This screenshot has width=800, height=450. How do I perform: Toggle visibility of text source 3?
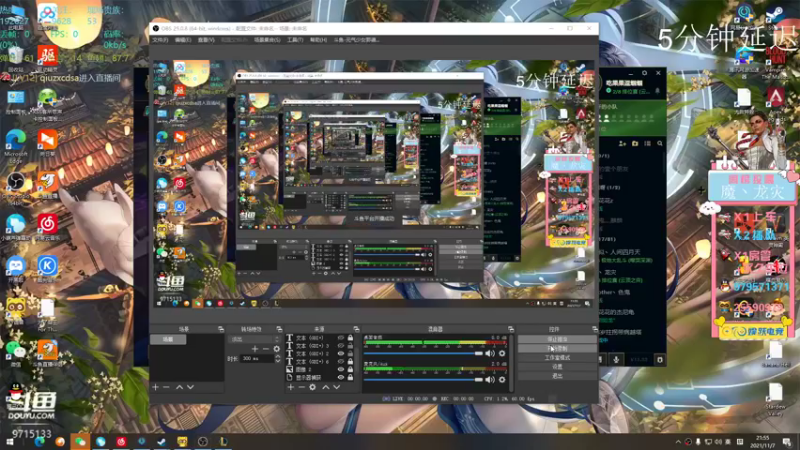point(341,345)
